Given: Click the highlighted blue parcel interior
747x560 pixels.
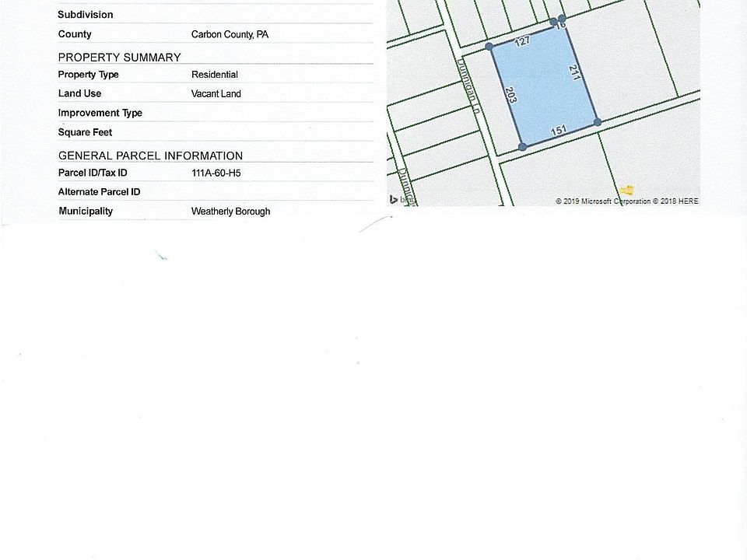Looking at the screenshot, I should click(545, 89).
